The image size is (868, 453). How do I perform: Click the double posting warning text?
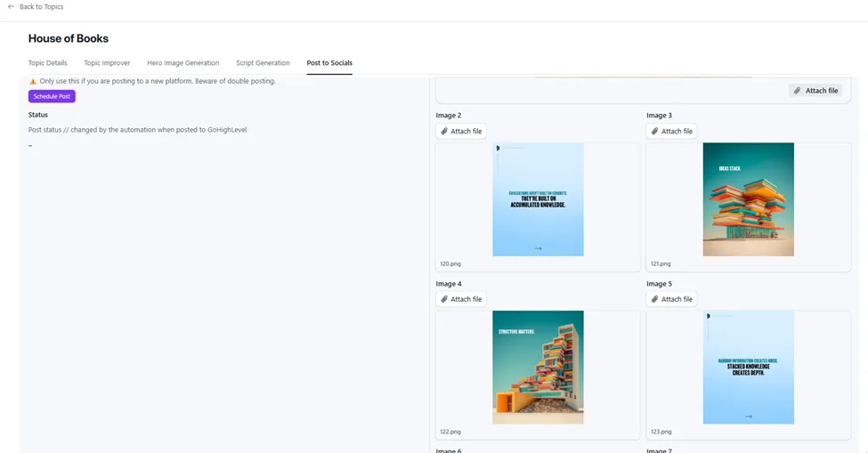(158, 81)
